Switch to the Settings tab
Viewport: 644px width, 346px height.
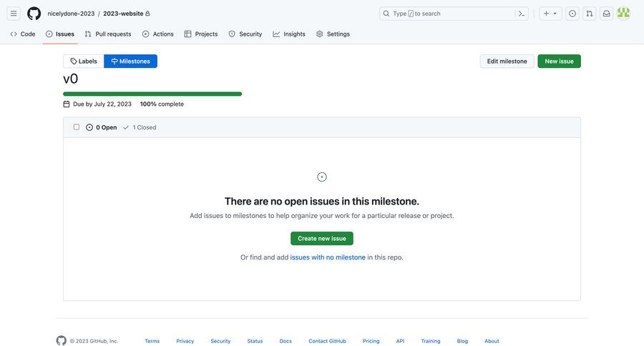333,34
